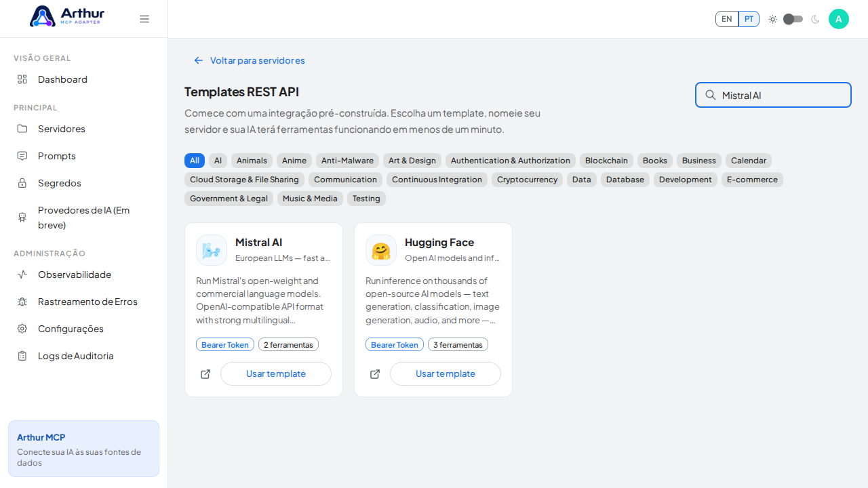
Task: Click the Arthur MCP Adapter logo
Action: pos(67,16)
